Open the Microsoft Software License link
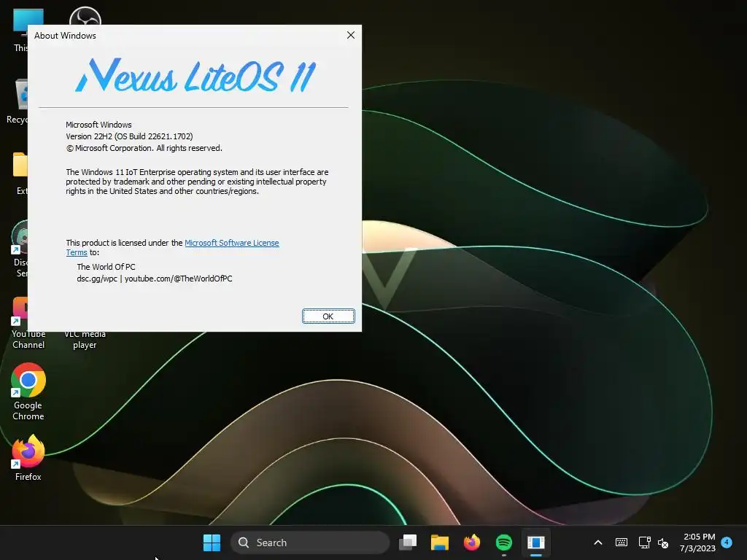The width and height of the screenshot is (747, 560). [231, 243]
